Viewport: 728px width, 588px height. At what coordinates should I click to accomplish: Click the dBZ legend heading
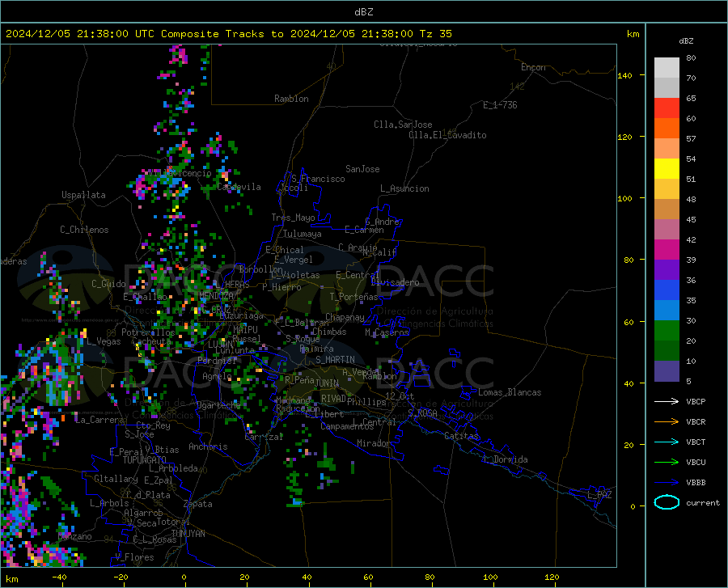686,40
